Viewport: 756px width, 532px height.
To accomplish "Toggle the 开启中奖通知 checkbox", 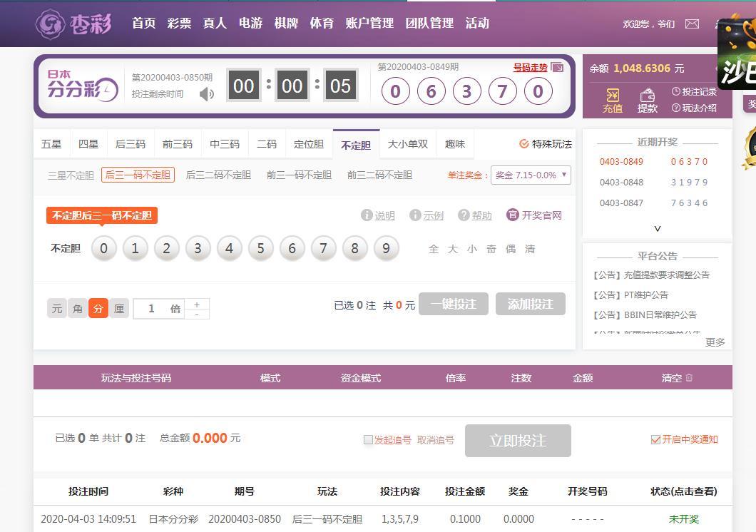I will pos(655,440).
